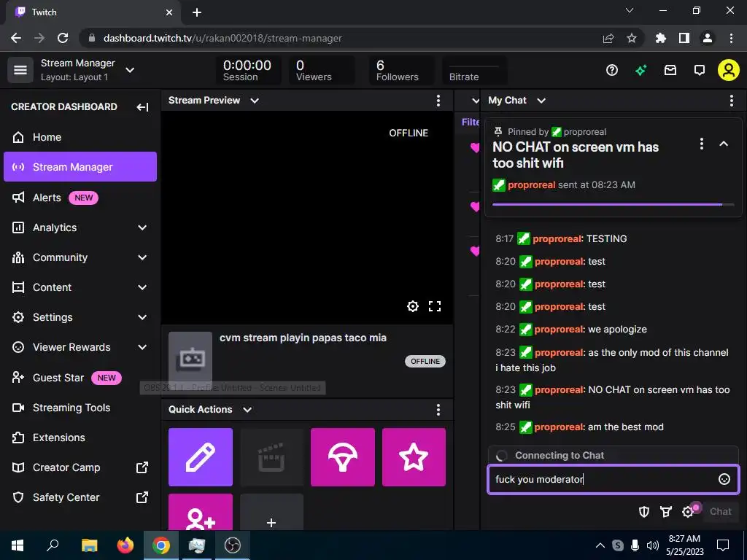Open stream preview settings gear
The height and width of the screenshot is (560, 747).
point(413,306)
